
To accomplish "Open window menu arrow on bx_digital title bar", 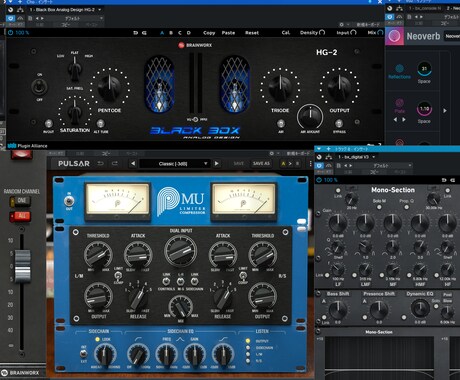I will (319, 149).
